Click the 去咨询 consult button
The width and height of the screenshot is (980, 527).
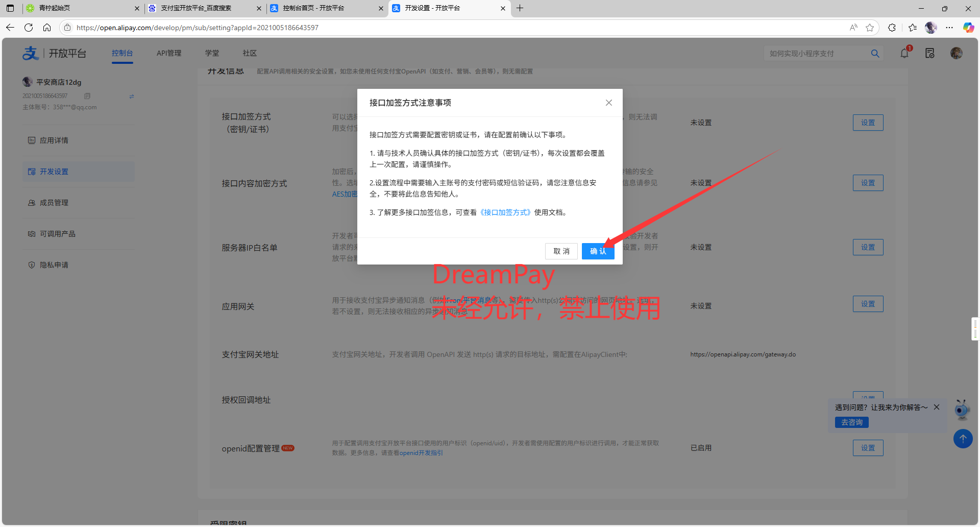[x=851, y=422]
